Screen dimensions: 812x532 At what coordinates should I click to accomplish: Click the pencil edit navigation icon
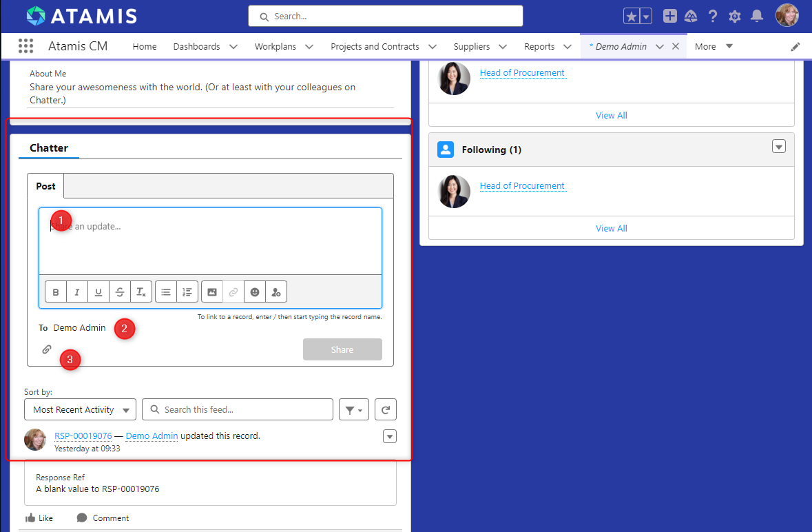(x=795, y=47)
